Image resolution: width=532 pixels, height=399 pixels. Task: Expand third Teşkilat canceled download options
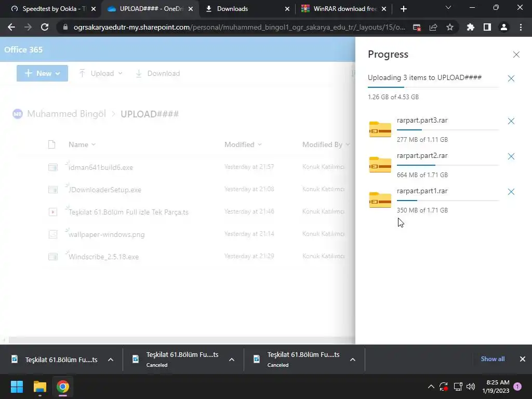(353, 360)
